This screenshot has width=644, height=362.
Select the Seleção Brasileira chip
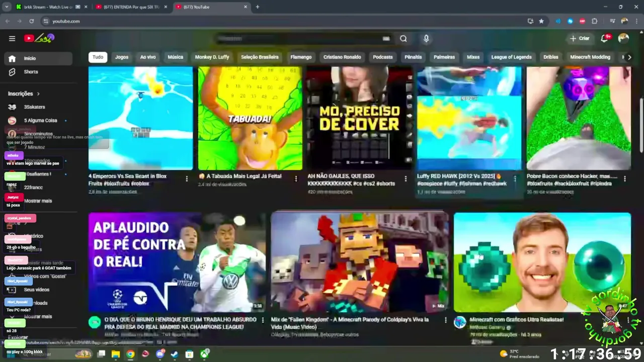point(260,57)
